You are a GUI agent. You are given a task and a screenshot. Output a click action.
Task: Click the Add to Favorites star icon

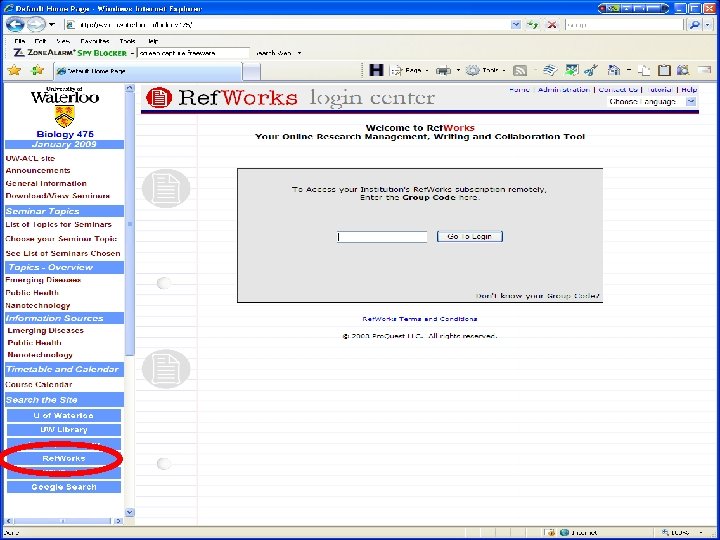click(37, 70)
